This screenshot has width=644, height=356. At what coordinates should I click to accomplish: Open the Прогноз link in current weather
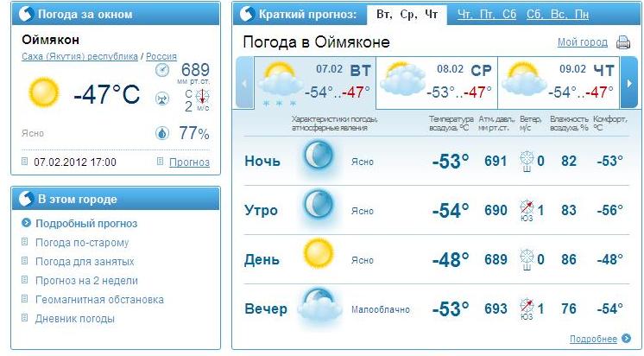coord(189,162)
